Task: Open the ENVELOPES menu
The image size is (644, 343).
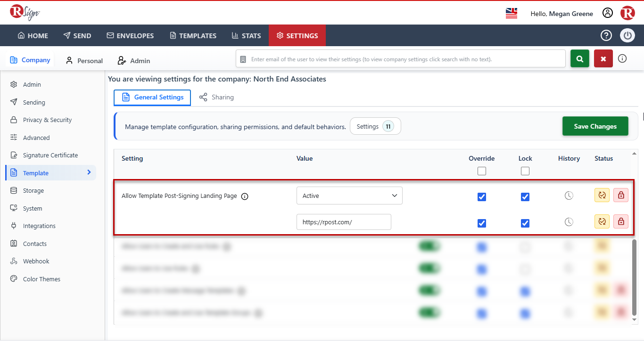Action: pyautogui.click(x=130, y=35)
